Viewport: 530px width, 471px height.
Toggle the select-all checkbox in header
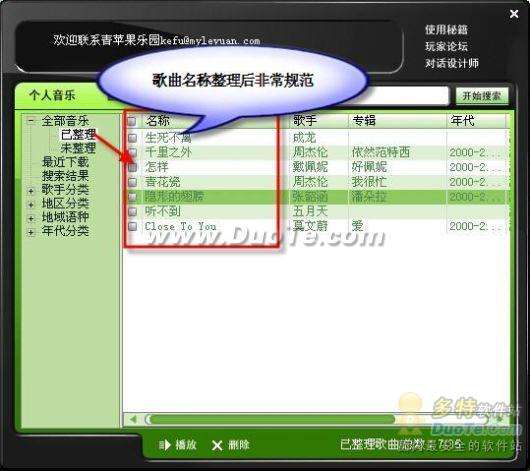point(132,121)
